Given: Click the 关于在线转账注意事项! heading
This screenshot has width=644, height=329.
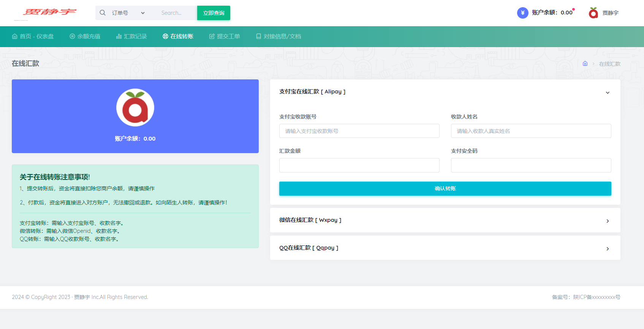Looking at the screenshot, I should coord(55,177).
